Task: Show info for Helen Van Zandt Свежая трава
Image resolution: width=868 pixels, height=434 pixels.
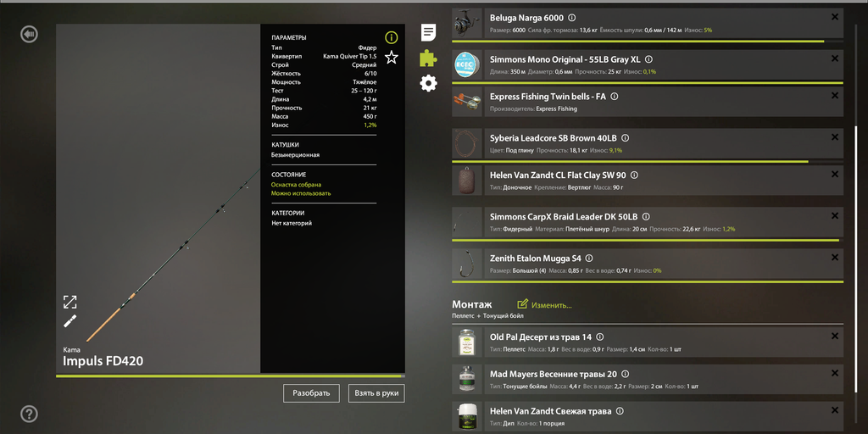Action: (x=620, y=411)
